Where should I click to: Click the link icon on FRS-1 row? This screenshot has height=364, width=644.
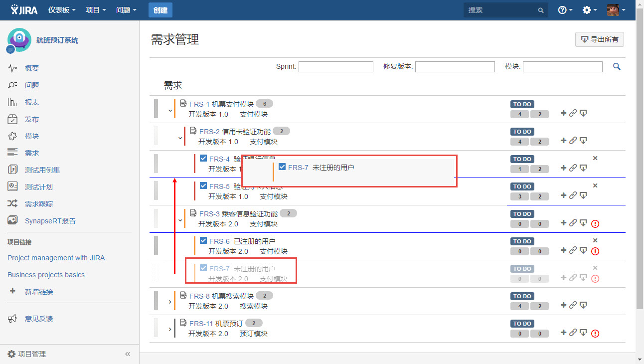573,113
